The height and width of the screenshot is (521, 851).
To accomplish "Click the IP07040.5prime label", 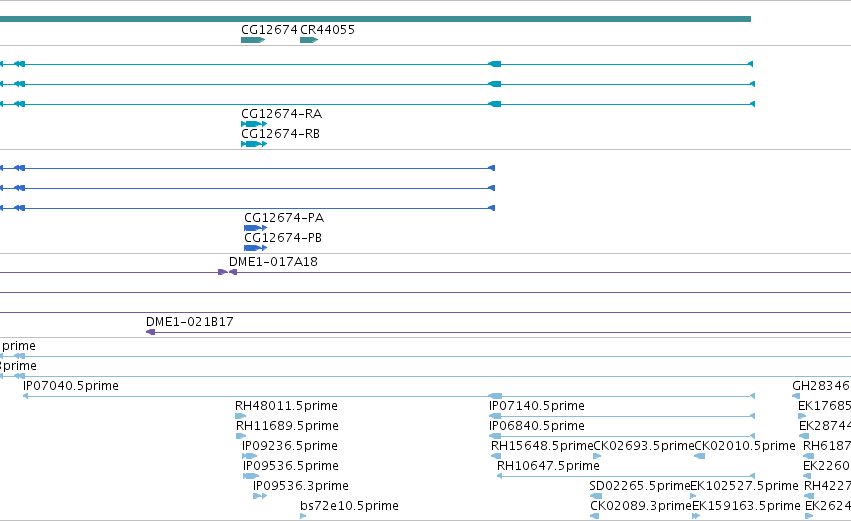I will point(71,386).
